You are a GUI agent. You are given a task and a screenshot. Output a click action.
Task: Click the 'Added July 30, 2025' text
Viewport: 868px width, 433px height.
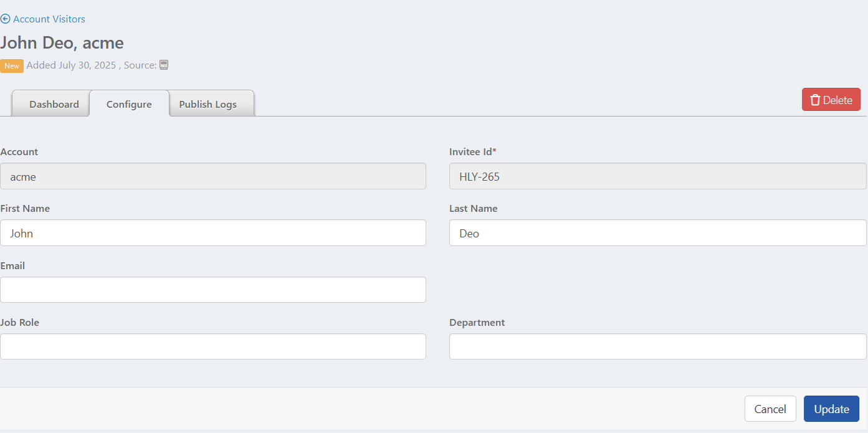point(71,65)
